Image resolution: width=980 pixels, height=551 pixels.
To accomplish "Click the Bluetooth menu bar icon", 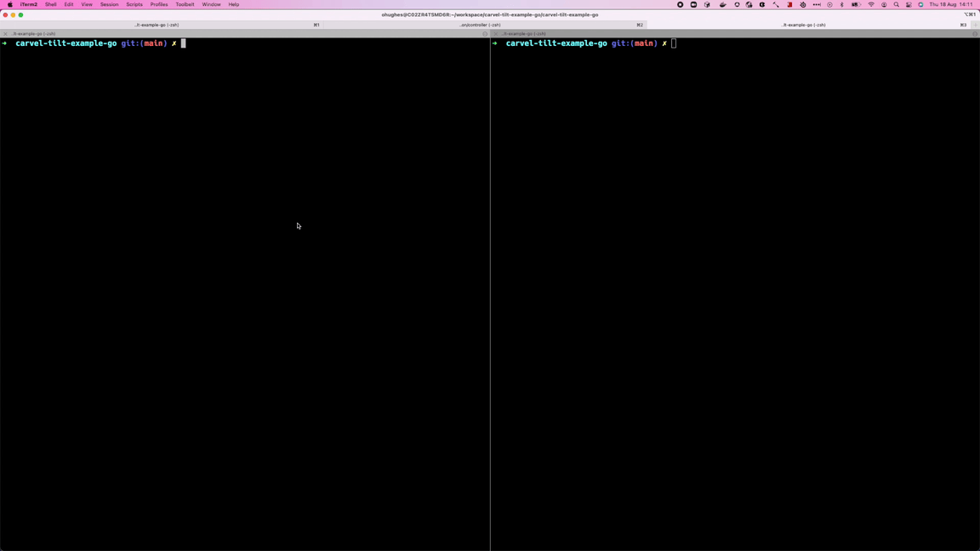I will 842,4.
